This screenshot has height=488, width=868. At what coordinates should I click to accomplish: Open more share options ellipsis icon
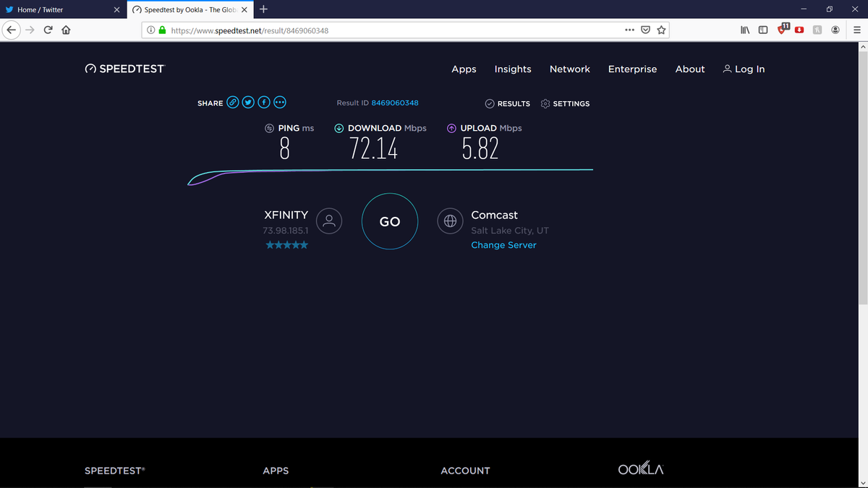point(279,103)
